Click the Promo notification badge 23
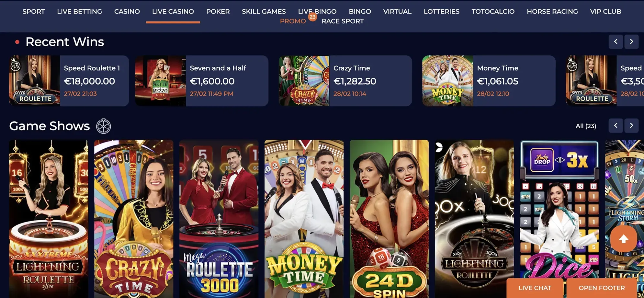The height and width of the screenshot is (298, 644). [x=312, y=17]
